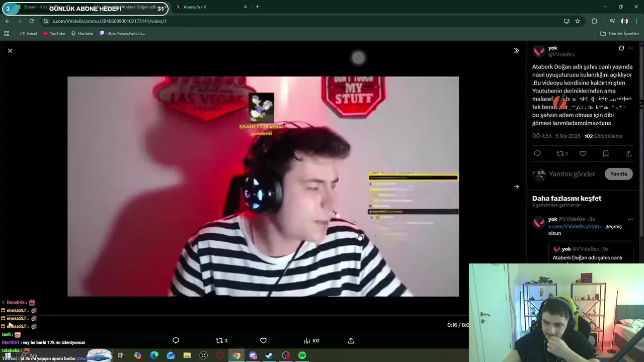Click the install app icon in address bar
The image size is (644, 362).
click(x=567, y=21)
